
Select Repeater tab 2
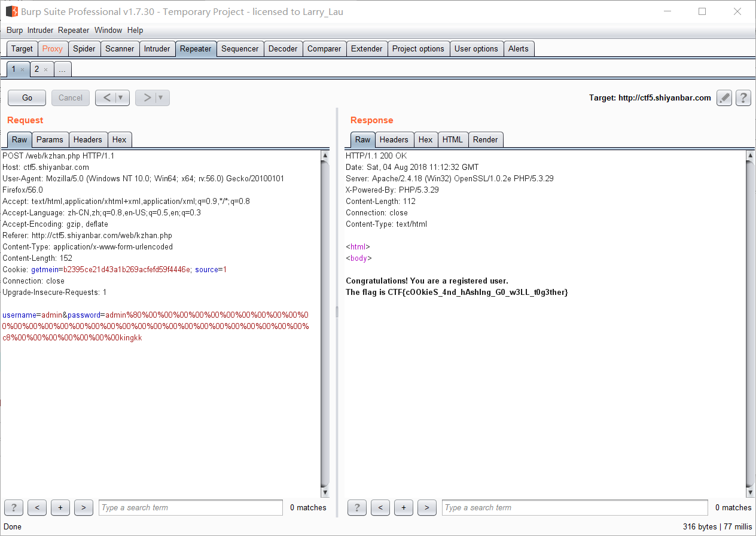tap(36, 69)
